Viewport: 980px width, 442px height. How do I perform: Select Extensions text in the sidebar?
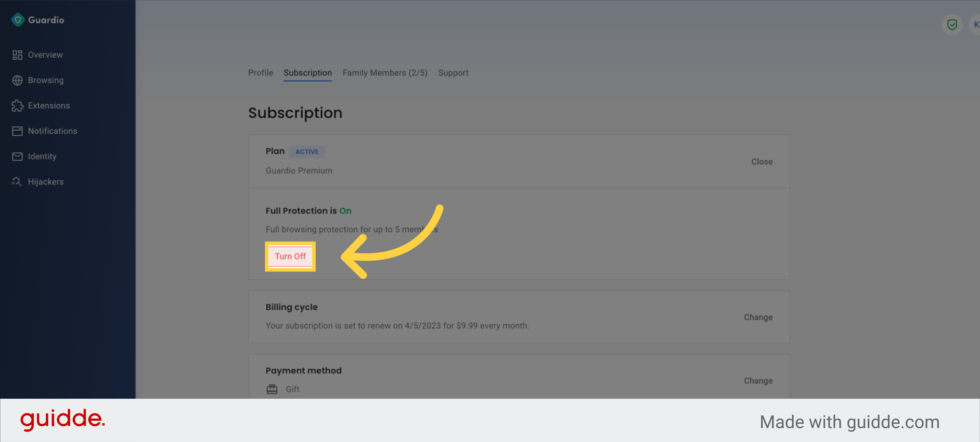coord(49,106)
